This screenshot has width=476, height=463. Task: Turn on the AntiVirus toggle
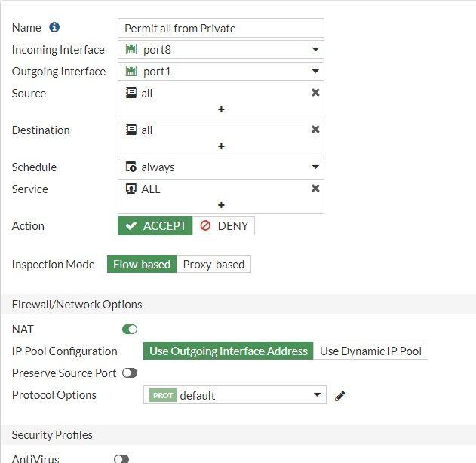click(x=121, y=458)
